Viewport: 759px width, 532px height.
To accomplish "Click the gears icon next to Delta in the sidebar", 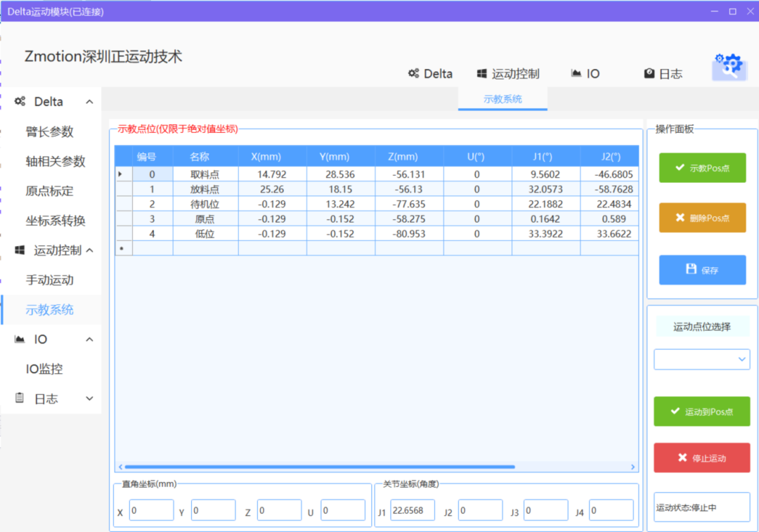I will (20, 101).
